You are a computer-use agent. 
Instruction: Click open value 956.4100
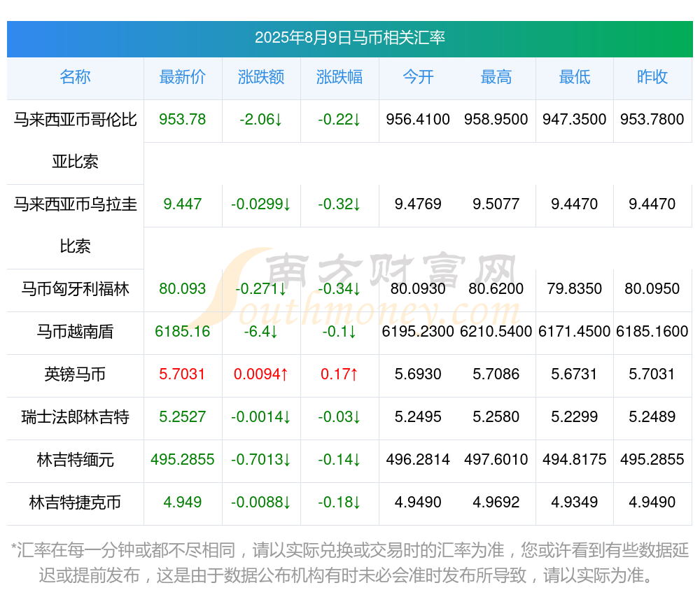tap(418, 119)
